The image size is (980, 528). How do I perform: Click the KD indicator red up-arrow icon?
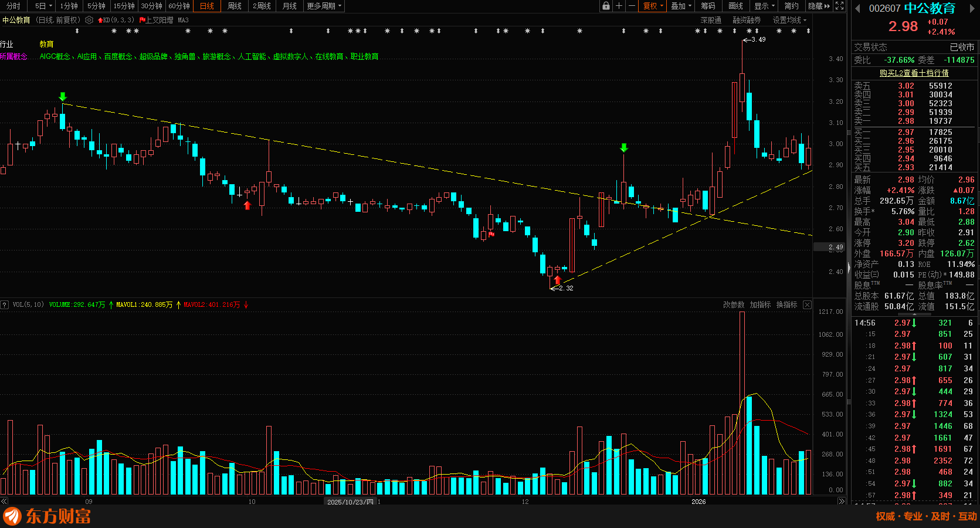pyautogui.click(x=100, y=20)
